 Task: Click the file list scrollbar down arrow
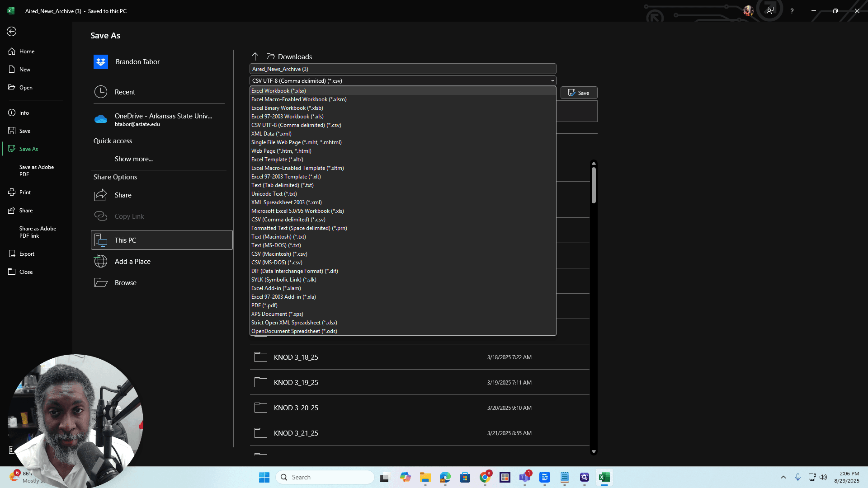594,451
